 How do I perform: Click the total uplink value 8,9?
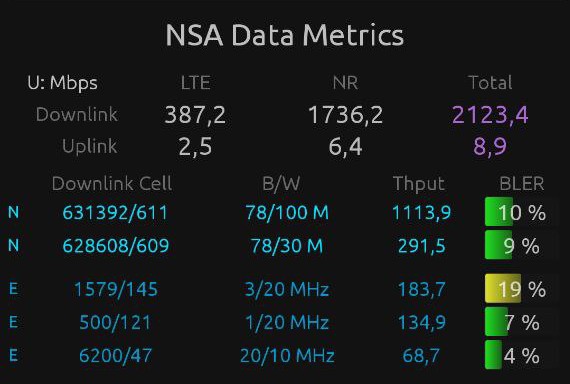tap(490, 147)
